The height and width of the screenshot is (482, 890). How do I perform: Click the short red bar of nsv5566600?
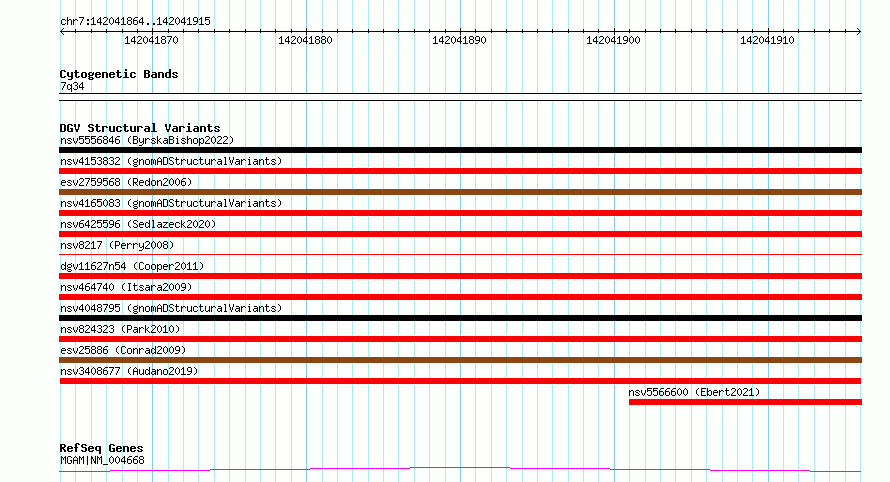(745, 402)
